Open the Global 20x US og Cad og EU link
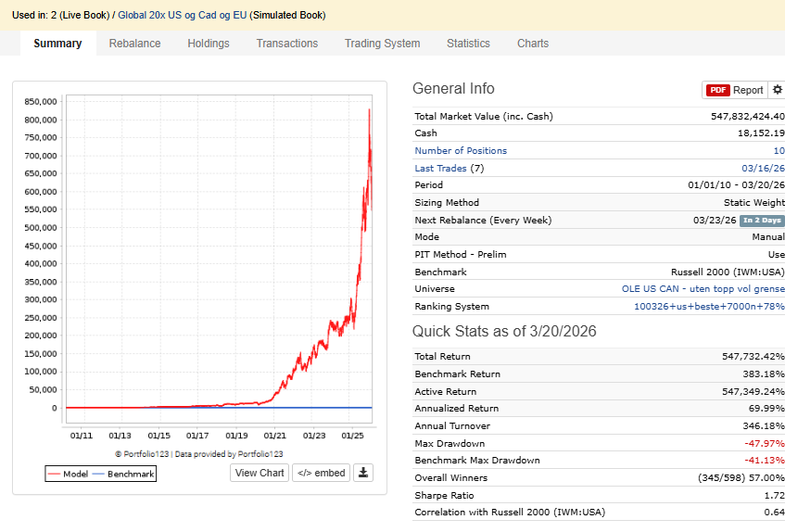Image resolution: width=785 pixels, height=532 pixels. (183, 16)
